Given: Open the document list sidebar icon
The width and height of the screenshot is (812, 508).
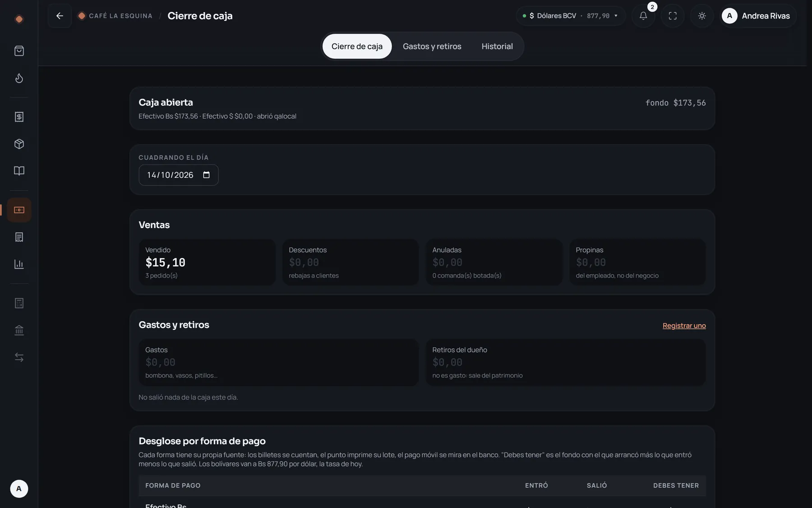Looking at the screenshot, I should click(19, 237).
